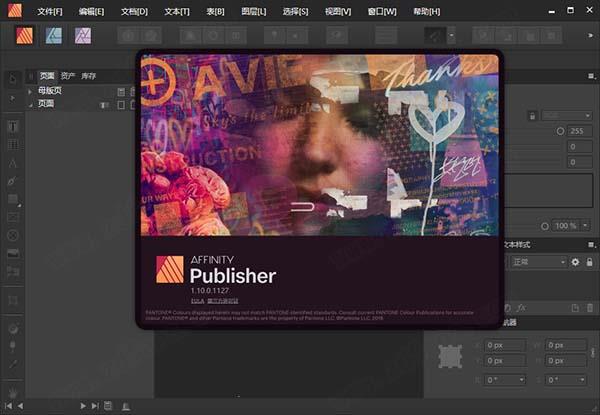Select the Artistic Text tool

(x=13, y=163)
